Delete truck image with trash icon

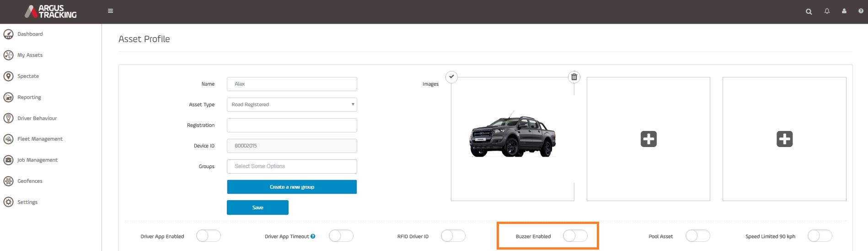pos(574,77)
